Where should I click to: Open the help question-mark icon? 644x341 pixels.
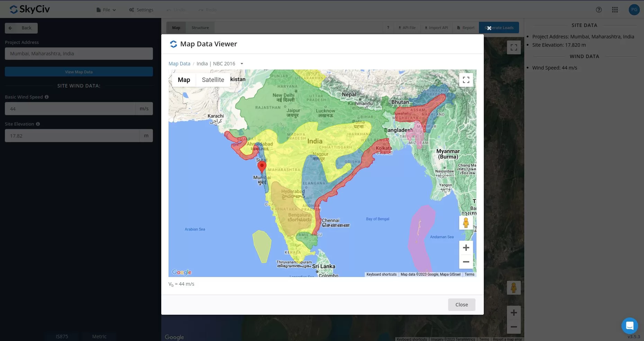(599, 10)
